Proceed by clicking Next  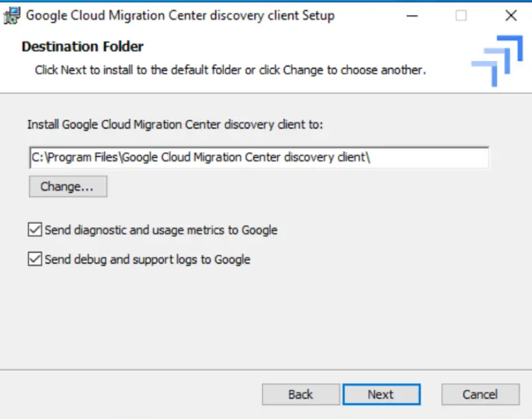tap(382, 394)
